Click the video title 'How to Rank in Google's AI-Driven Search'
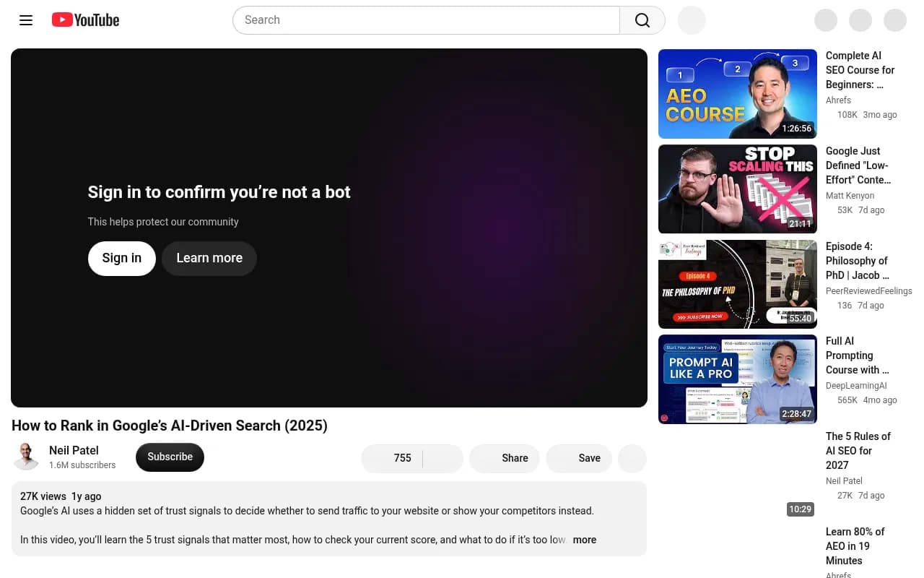The height and width of the screenshot is (578, 924). pyautogui.click(x=170, y=426)
